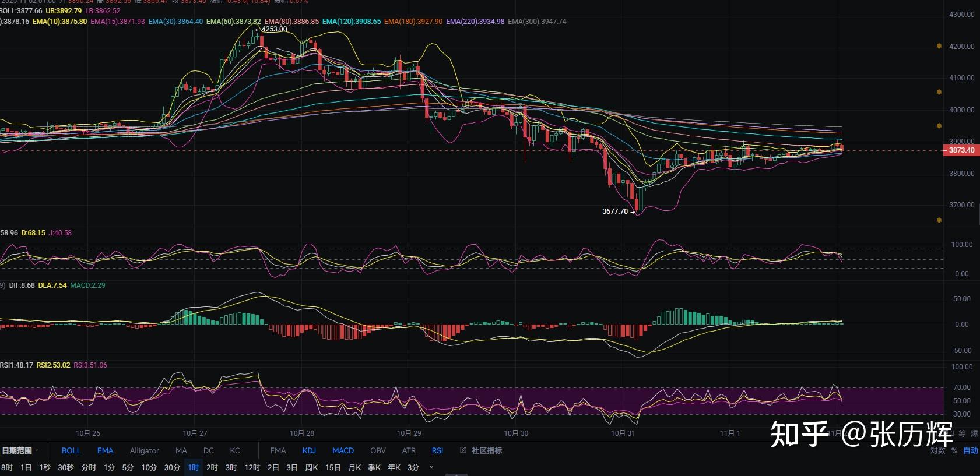
Task: Disable the KDJ sub-indicator
Action: [x=309, y=450]
